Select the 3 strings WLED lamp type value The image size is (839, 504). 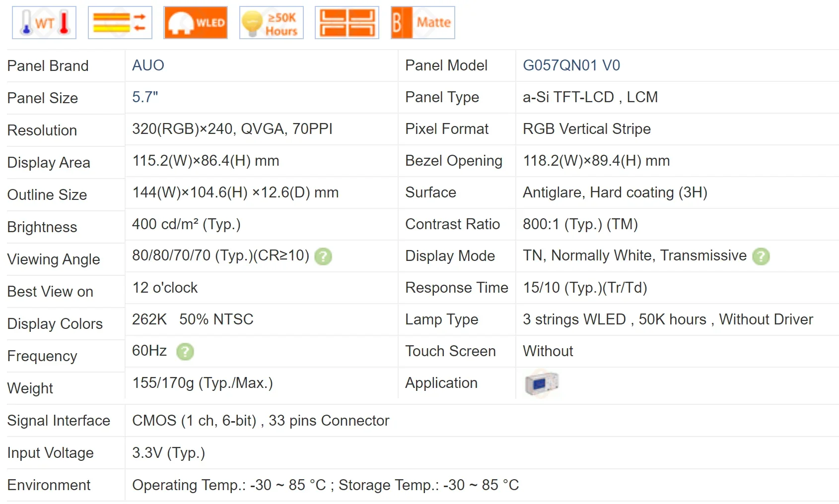668,319
